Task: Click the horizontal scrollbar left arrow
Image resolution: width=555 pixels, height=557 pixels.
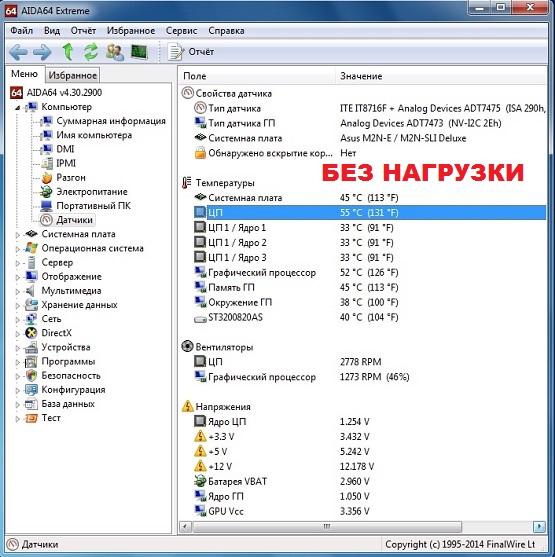Action: [x=185, y=526]
